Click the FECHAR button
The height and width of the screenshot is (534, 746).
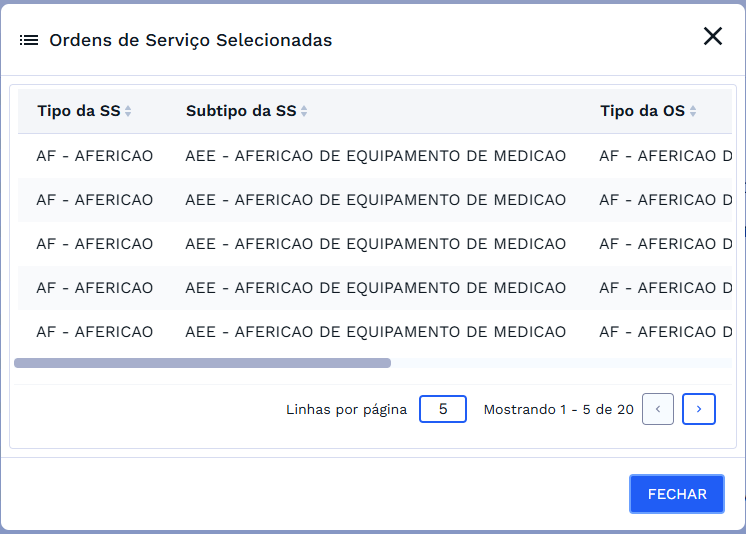tap(676, 494)
